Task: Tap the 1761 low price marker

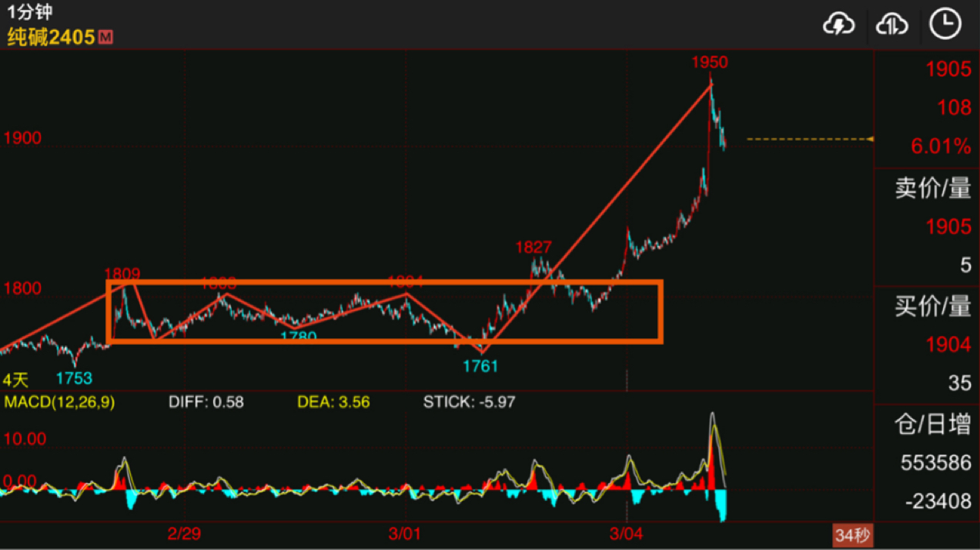Action: 480,366
